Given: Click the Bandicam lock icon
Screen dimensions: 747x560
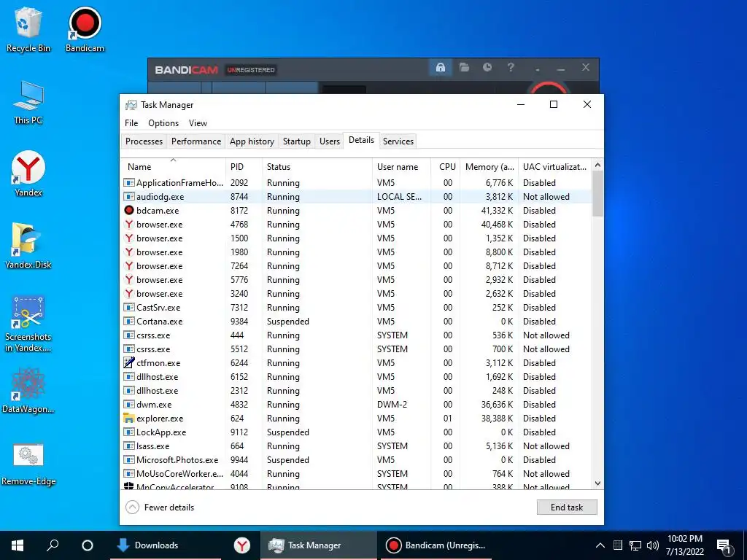Looking at the screenshot, I should [441, 68].
